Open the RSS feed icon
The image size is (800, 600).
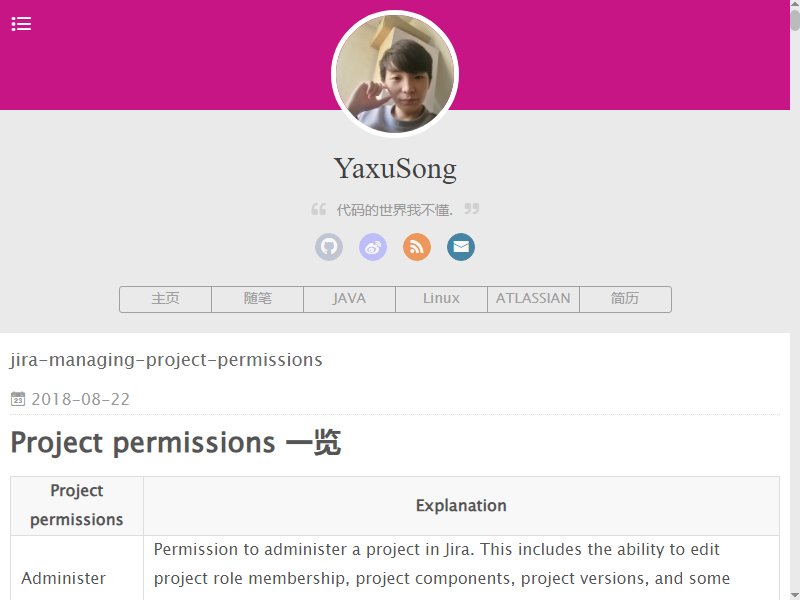pyautogui.click(x=417, y=247)
